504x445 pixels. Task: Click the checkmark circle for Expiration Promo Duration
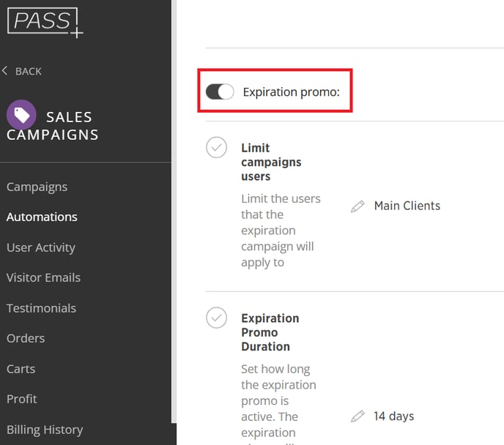coord(216,318)
